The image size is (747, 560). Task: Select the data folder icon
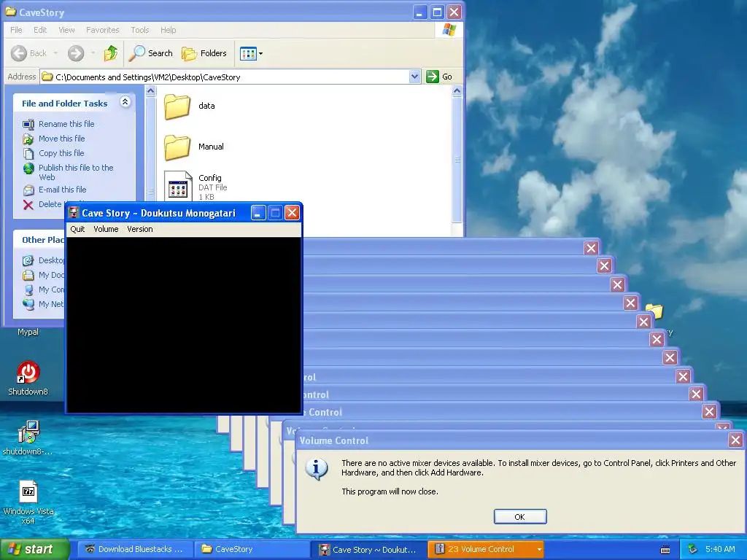tap(177, 106)
